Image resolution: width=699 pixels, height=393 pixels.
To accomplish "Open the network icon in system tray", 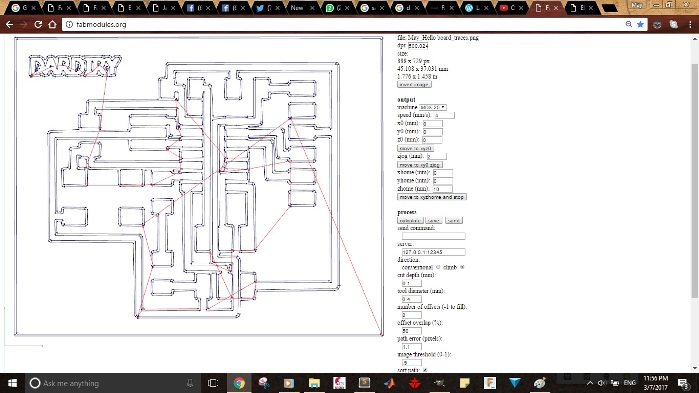I will pyautogui.click(x=615, y=383).
